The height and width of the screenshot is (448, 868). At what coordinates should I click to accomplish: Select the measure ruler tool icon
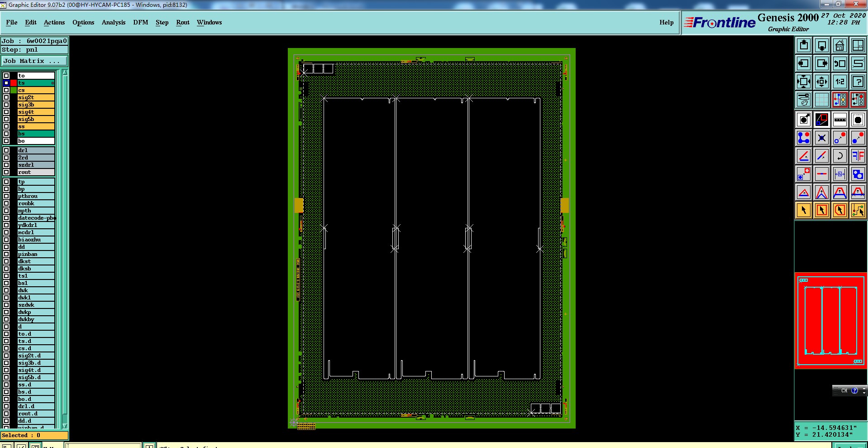click(840, 120)
